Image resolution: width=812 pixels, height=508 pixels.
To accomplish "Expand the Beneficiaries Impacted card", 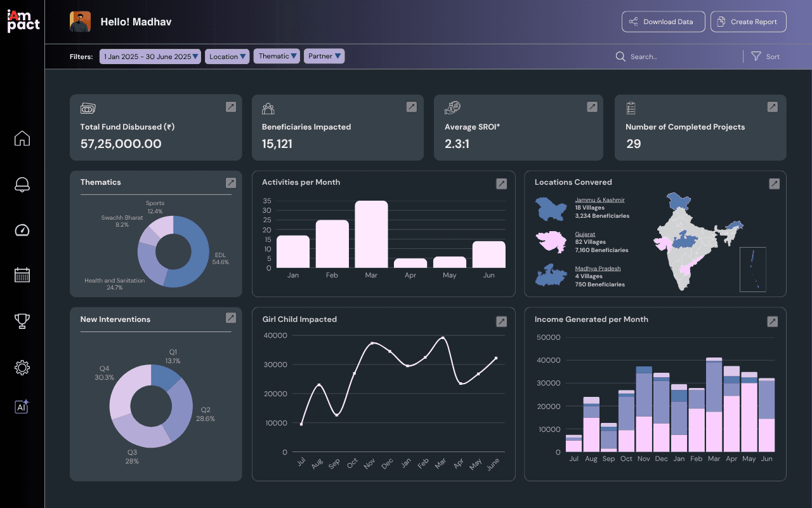I will tap(412, 107).
